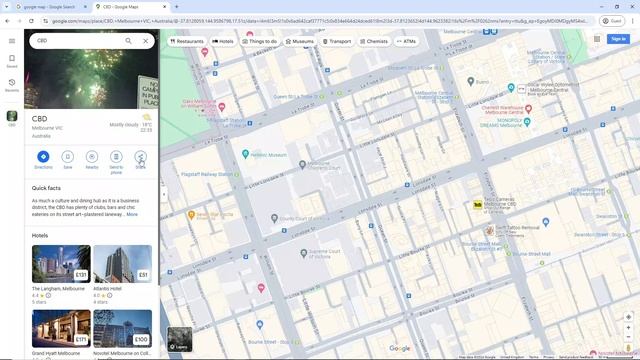Open The Langham Melbourne hotel photo
Viewport: 640px width, 360px height.
[61, 264]
